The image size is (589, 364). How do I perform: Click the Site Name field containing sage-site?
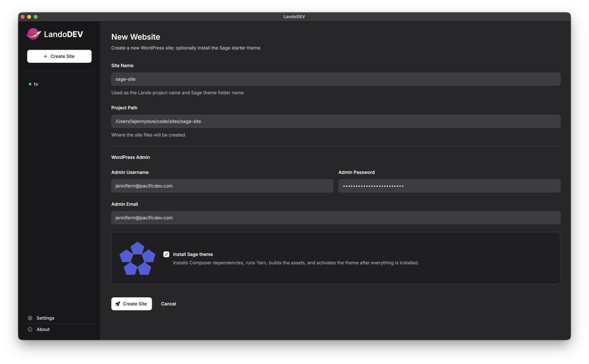click(336, 78)
